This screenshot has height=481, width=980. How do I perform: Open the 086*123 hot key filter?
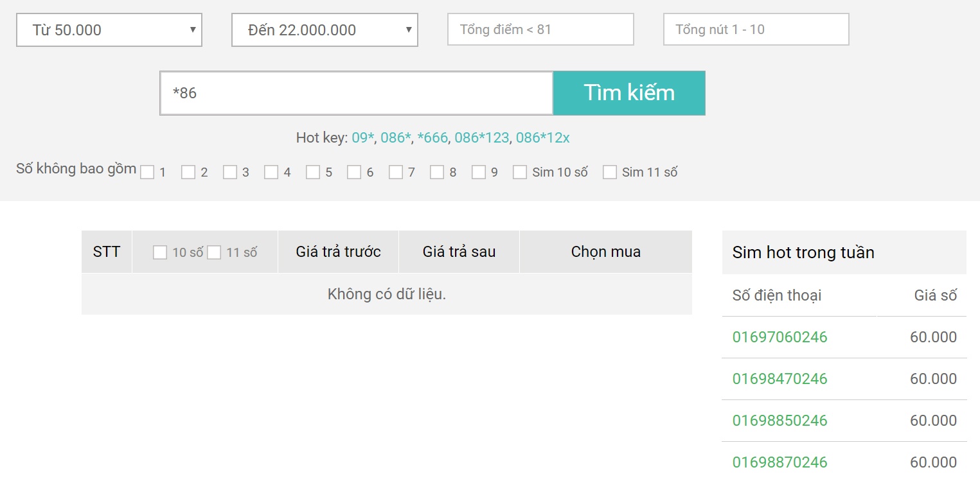point(481,137)
